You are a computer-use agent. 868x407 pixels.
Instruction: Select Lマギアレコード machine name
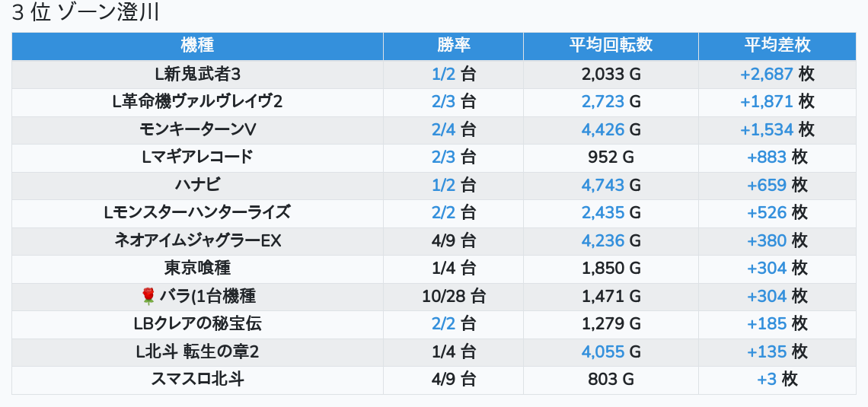(197, 157)
